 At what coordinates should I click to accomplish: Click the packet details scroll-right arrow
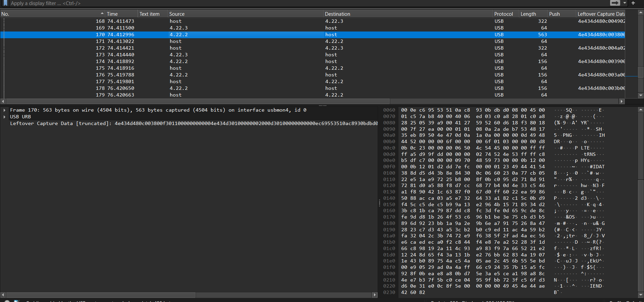375,295
